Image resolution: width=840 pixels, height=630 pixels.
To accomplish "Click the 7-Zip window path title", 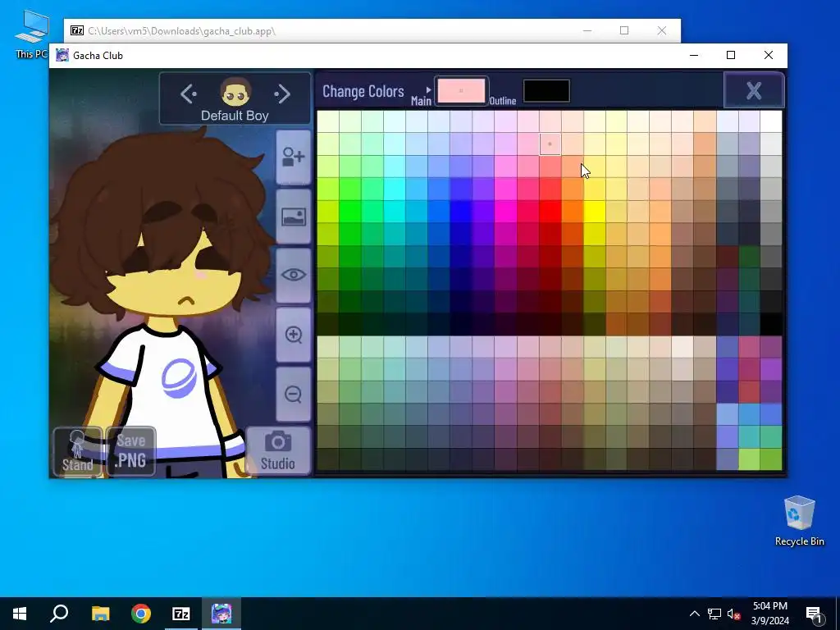I will (181, 30).
